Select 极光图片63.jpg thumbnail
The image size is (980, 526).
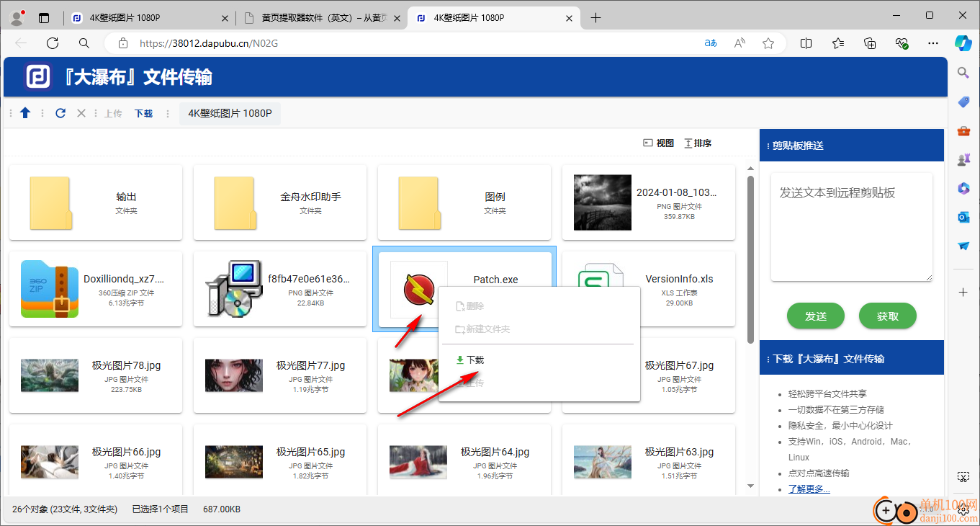coord(602,462)
